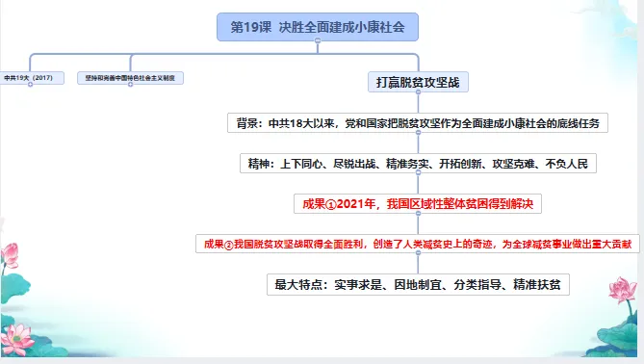644x364 pixels.
Task: Select the 背景:中共18大以来 node
Action: [418, 123]
